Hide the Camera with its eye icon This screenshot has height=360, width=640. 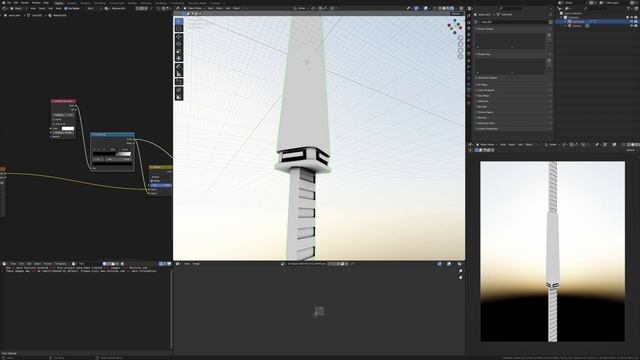pos(632,26)
